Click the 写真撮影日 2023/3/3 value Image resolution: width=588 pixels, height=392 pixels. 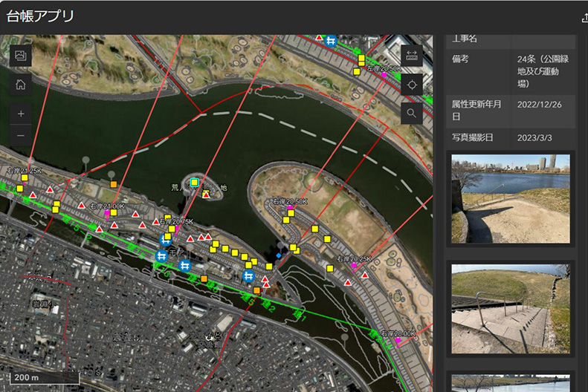coord(534,137)
